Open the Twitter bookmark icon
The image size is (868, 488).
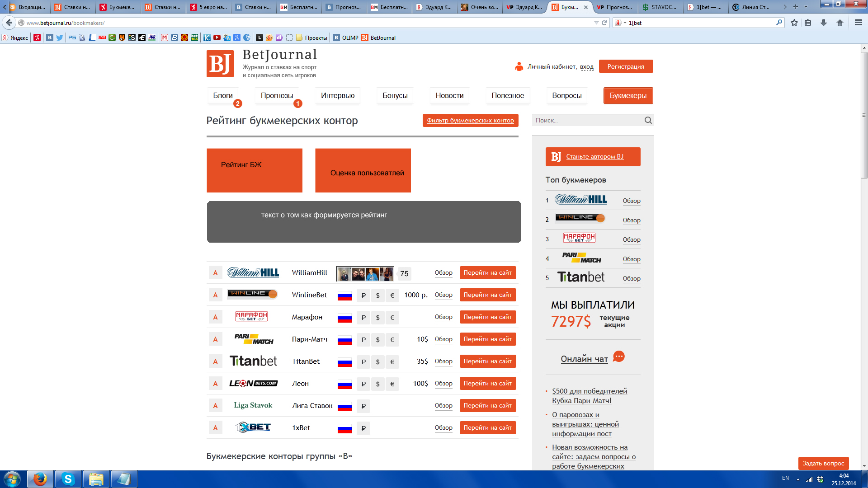pyautogui.click(x=60, y=38)
